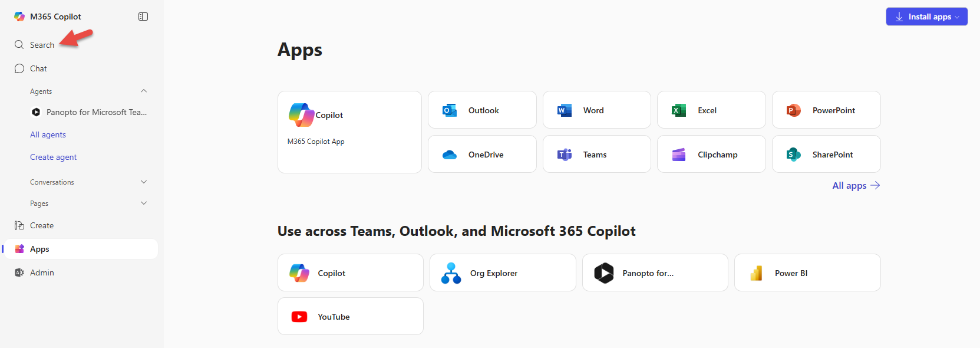This screenshot has width=980, height=348.
Task: Click the Panopto agent icon in sidebar
Action: (x=36, y=112)
